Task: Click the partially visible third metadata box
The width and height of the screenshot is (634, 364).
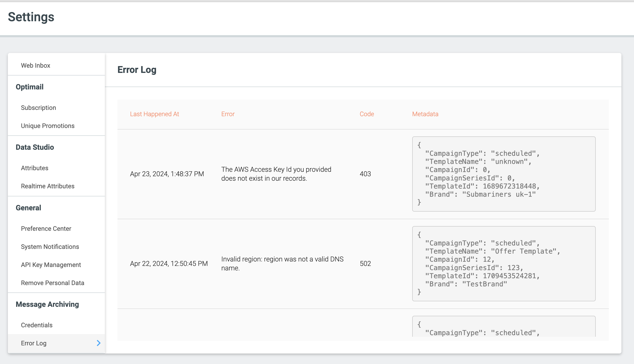Action: tap(504, 326)
